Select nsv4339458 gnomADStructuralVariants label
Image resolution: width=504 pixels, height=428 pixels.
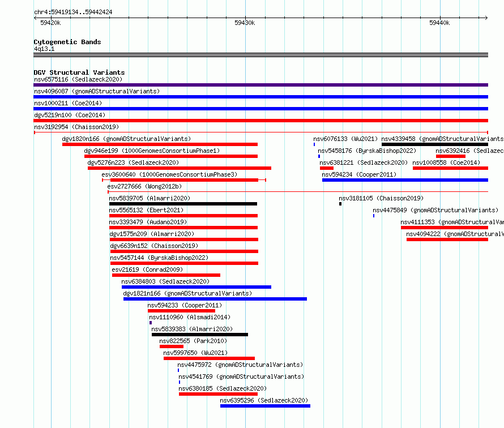[443, 139]
